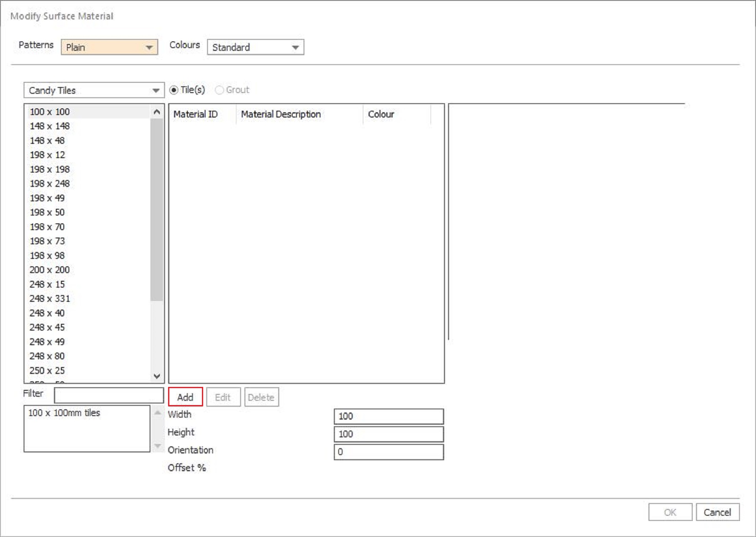Open the Patterns dropdown showing Plain
This screenshot has width=756, height=537.
(x=109, y=47)
